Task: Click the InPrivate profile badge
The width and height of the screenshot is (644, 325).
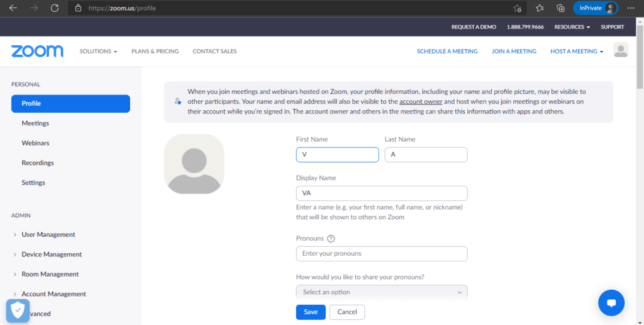Action: point(596,8)
